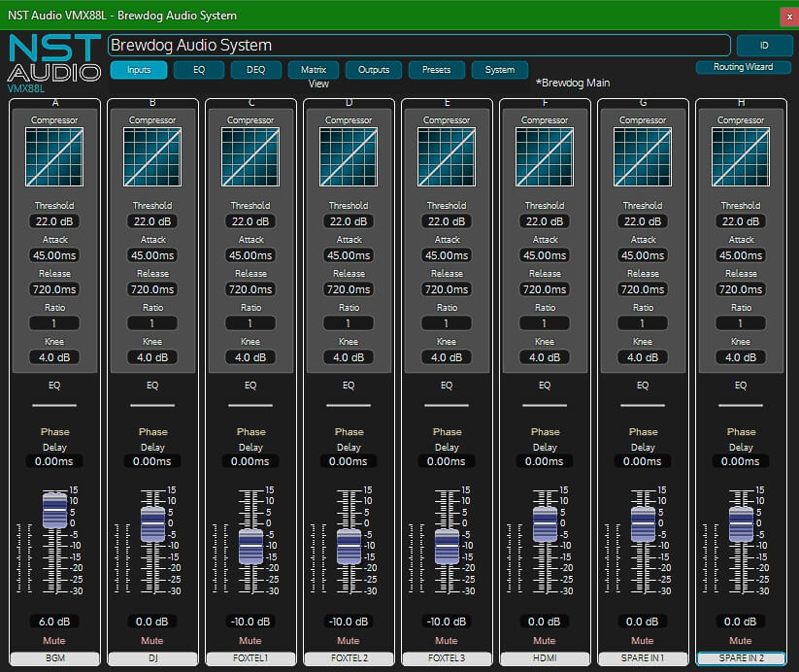Select the highlighted SPARE IN 2 label
Image resolution: width=799 pixels, height=672 pixels.
tap(741, 658)
